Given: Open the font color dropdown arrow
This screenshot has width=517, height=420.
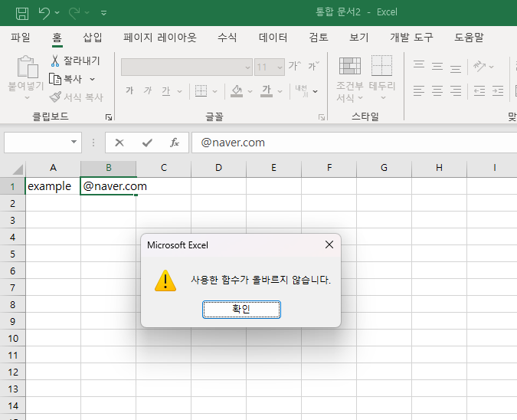Looking at the screenshot, I should 280,91.
